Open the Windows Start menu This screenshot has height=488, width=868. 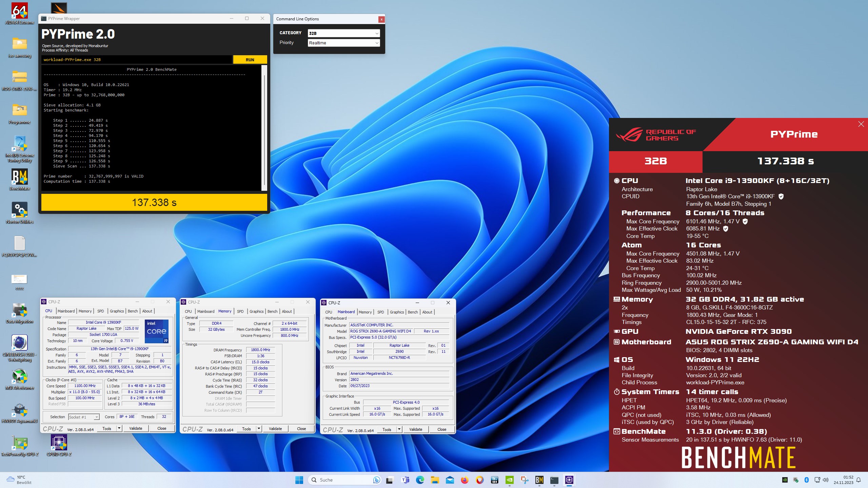[x=299, y=480]
